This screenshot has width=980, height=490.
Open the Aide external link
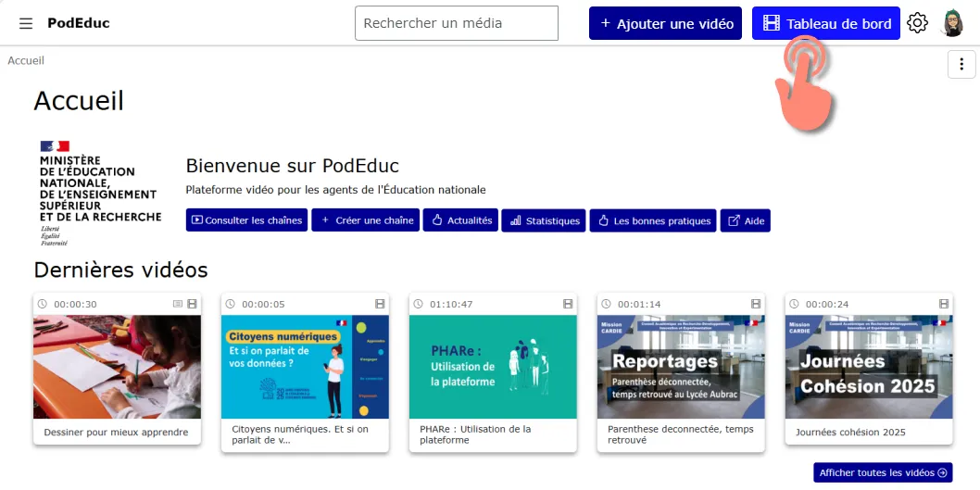(x=746, y=220)
